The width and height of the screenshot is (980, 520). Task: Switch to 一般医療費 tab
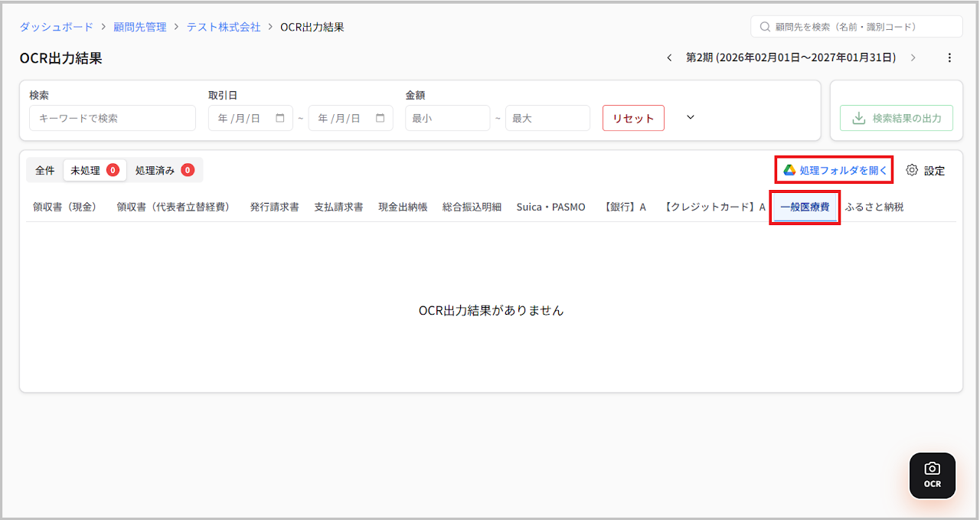click(x=805, y=207)
